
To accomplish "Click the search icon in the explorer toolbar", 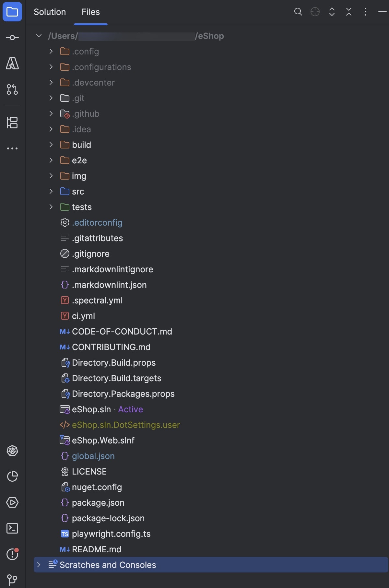I will (x=298, y=12).
